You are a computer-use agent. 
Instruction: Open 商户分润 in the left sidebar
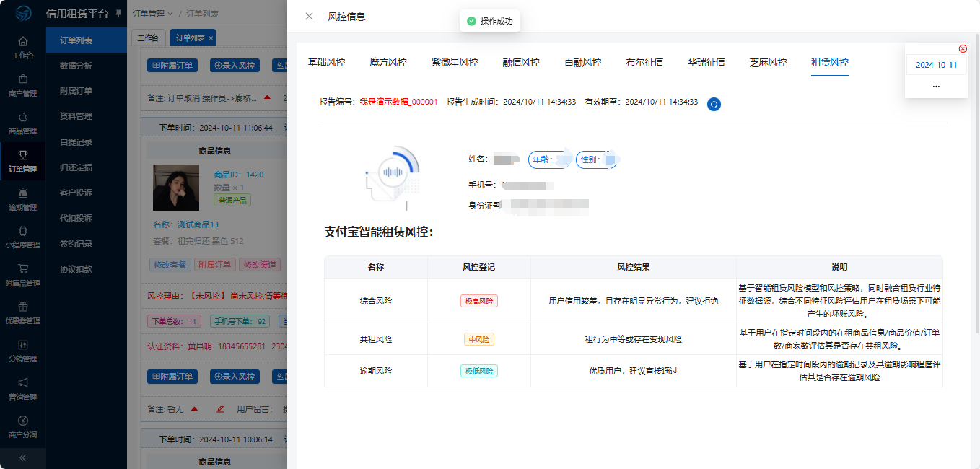tap(22, 426)
